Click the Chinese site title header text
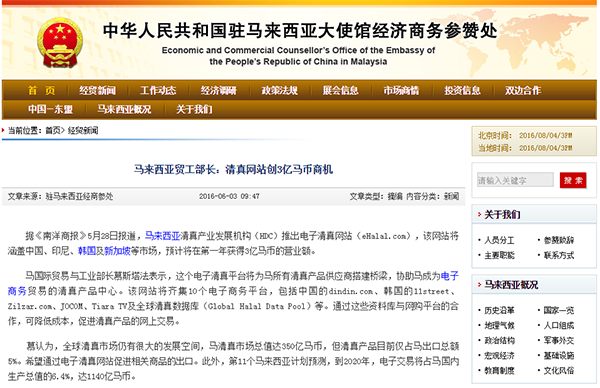600x388 pixels. (300, 30)
